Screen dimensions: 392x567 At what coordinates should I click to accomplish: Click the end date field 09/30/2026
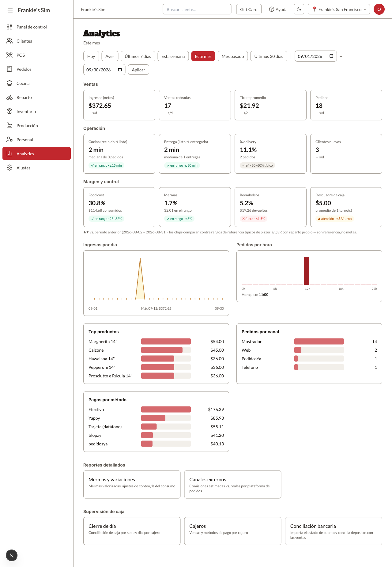[x=104, y=70]
